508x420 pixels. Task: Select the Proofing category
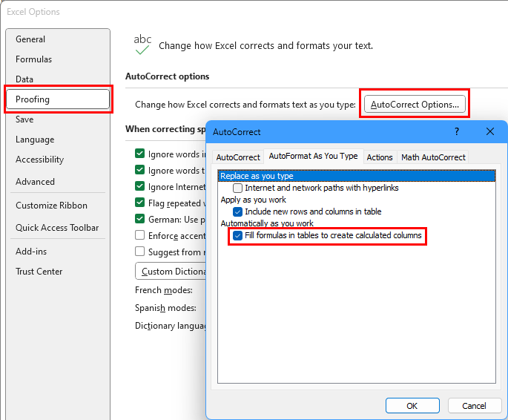58,99
